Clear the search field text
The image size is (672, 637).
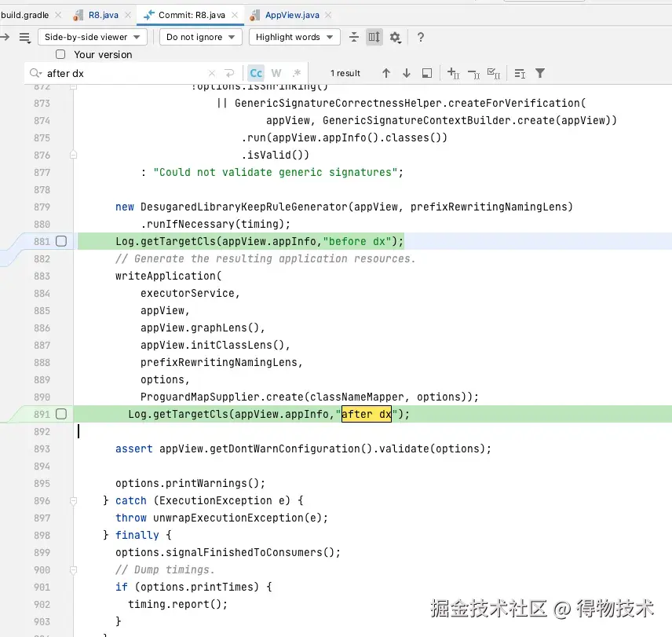(x=212, y=73)
